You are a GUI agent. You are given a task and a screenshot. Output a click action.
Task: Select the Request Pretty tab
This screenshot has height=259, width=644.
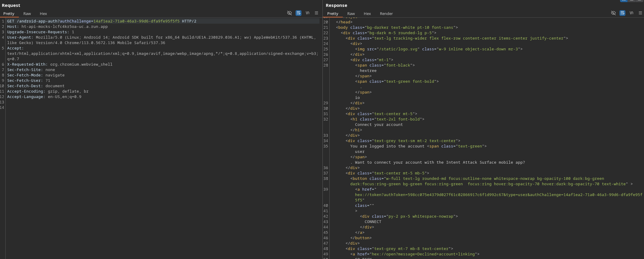[x=9, y=13]
